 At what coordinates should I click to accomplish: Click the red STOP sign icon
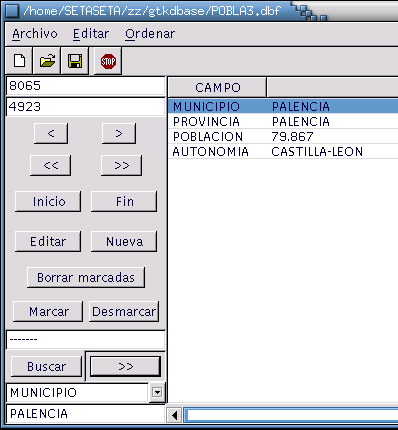coord(108,61)
